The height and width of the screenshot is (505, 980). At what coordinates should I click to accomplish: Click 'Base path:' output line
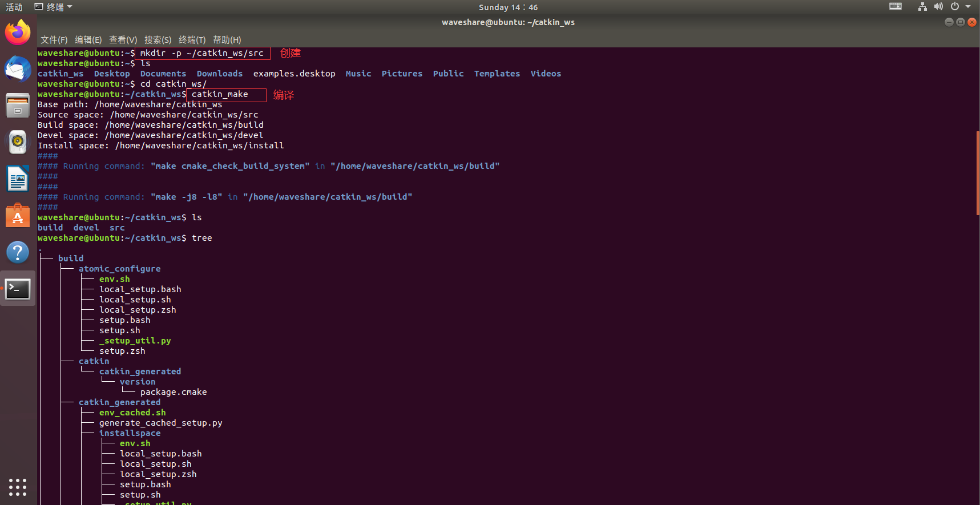point(130,104)
